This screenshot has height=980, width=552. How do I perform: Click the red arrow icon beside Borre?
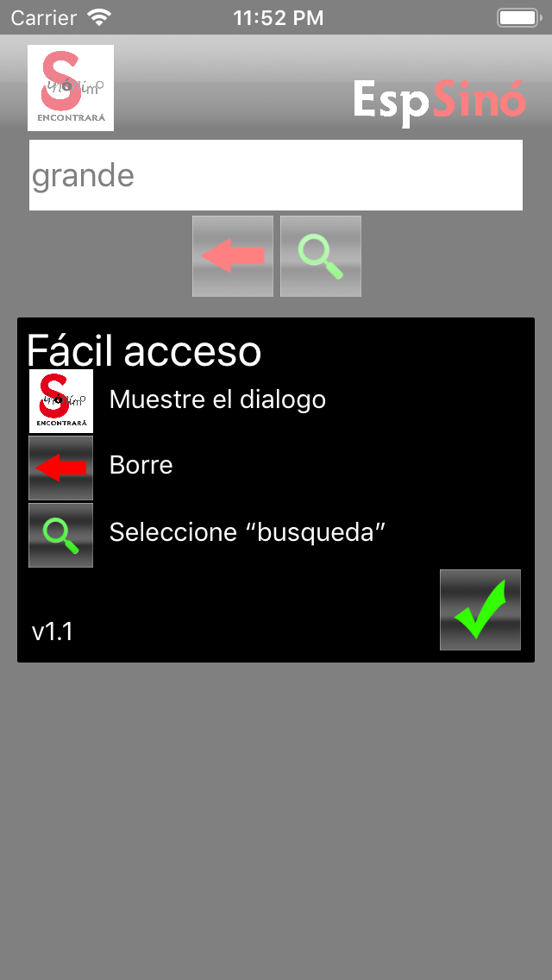tap(60, 468)
